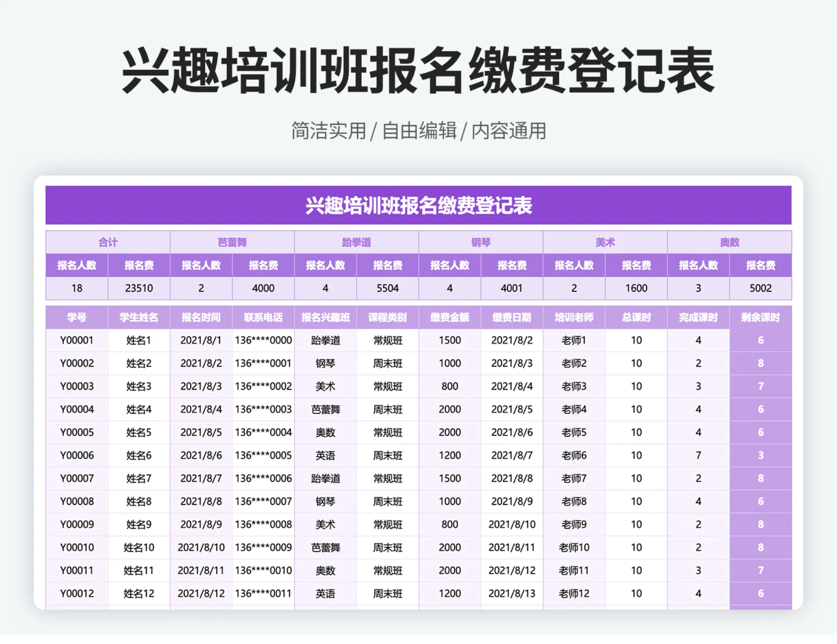Image resolution: width=837 pixels, height=644 pixels.
Task: Click the total 报名人数 value 18
Action: click(x=76, y=288)
